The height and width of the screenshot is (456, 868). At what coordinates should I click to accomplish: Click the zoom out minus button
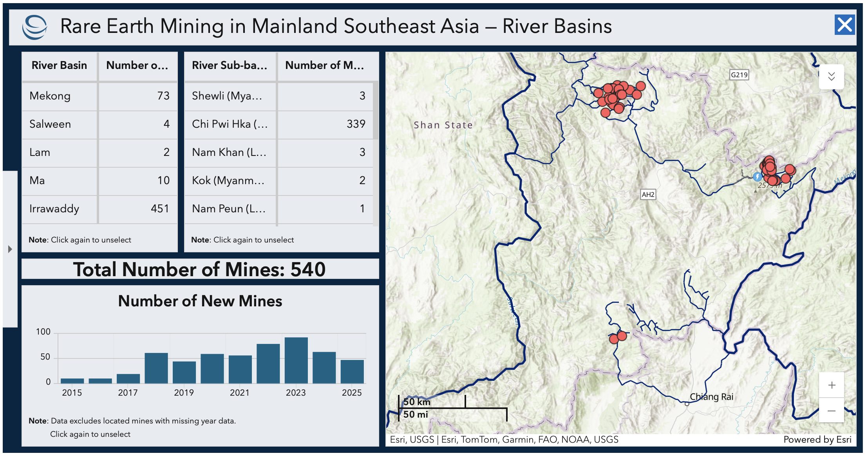pos(831,411)
